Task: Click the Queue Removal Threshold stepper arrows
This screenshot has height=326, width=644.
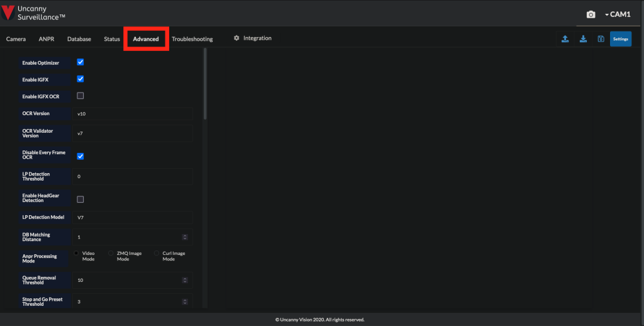Action: pyautogui.click(x=185, y=280)
